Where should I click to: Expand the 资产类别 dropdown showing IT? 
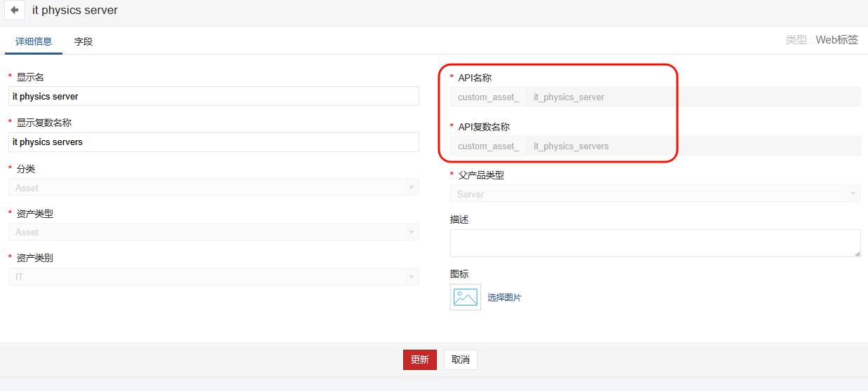tap(214, 277)
